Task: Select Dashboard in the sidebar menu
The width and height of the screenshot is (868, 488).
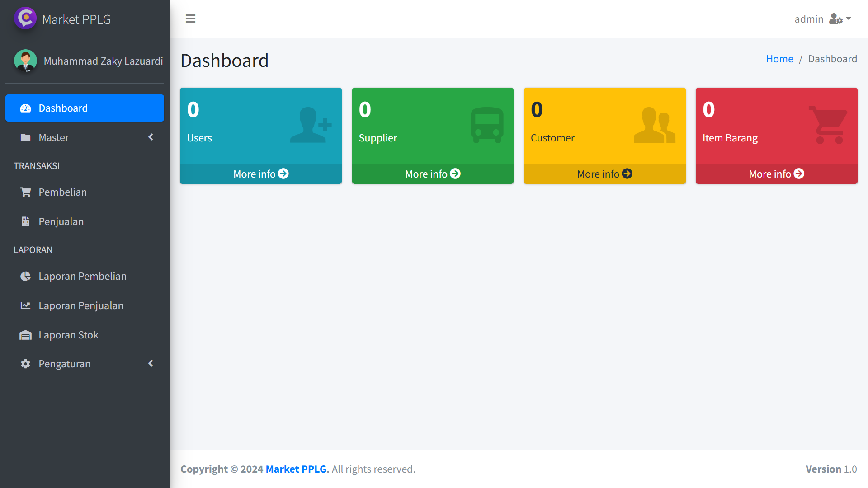Action: tap(63, 108)
